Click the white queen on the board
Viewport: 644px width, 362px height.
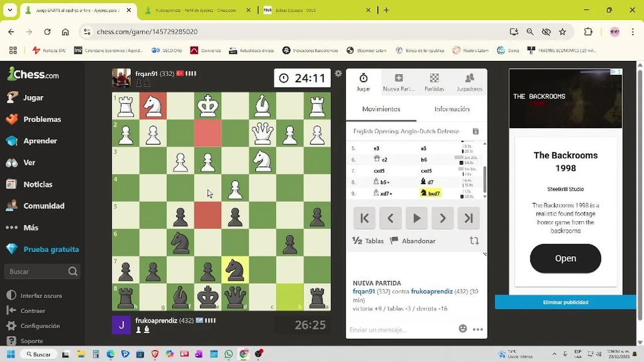(x=262, y=133)
